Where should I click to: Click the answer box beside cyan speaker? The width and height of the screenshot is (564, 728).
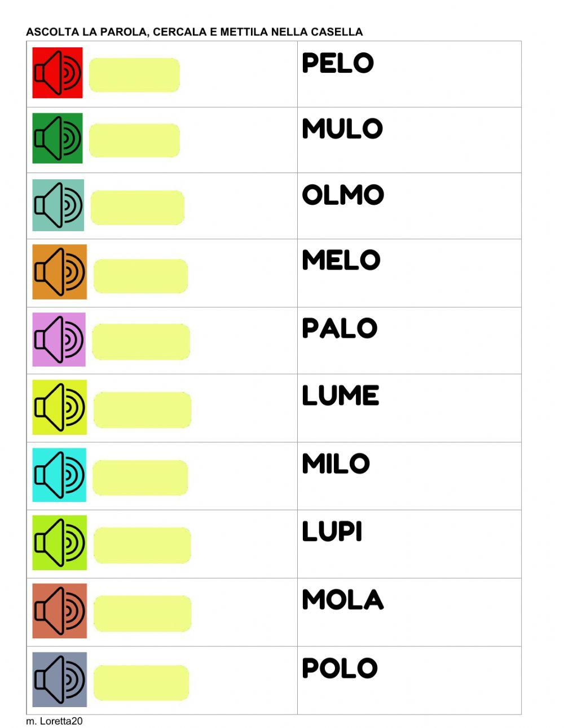pos(140,478)
